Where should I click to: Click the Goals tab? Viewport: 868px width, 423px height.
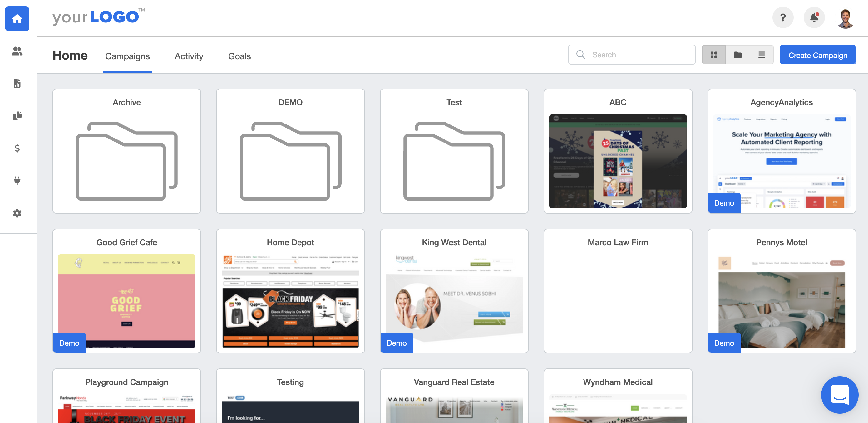(239, 55)
